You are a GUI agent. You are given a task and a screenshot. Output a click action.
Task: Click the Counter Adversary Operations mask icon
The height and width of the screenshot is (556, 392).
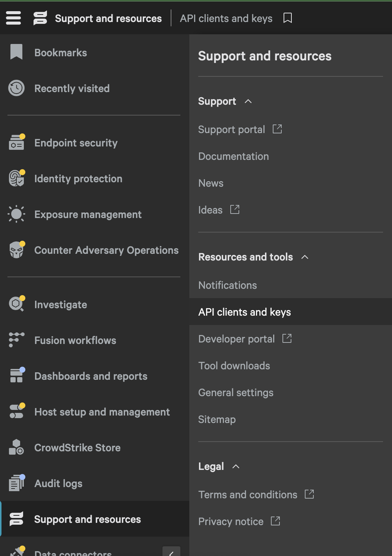16,250
